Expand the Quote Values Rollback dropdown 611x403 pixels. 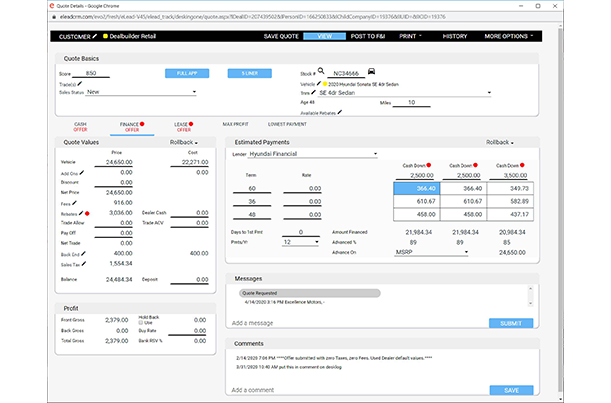point(184,142)
